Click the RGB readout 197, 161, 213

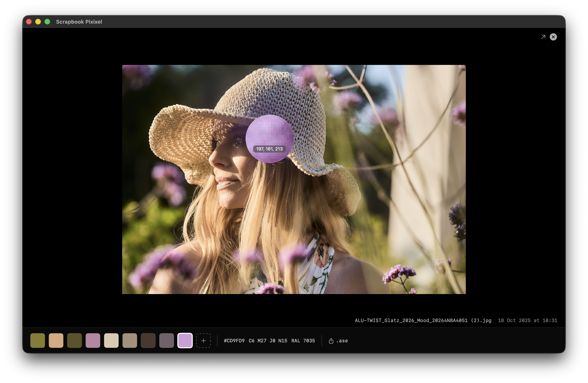[x=269, y=149]
